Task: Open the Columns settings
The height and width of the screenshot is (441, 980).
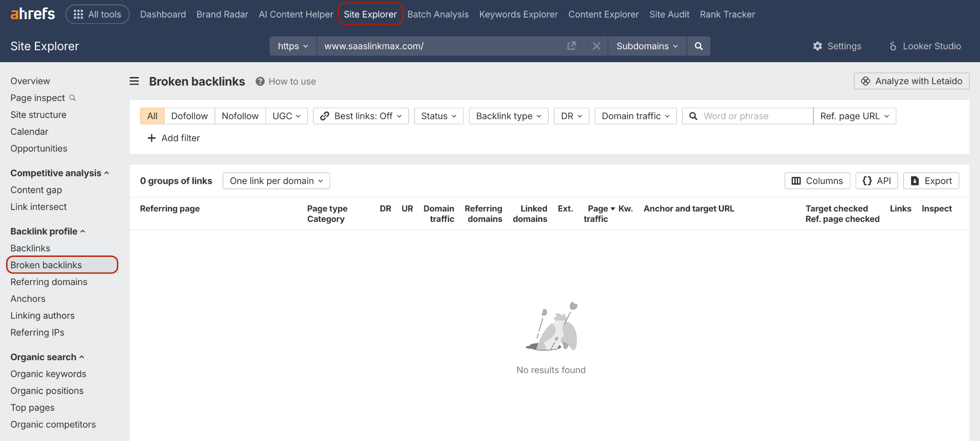Action: coord(817,181)
